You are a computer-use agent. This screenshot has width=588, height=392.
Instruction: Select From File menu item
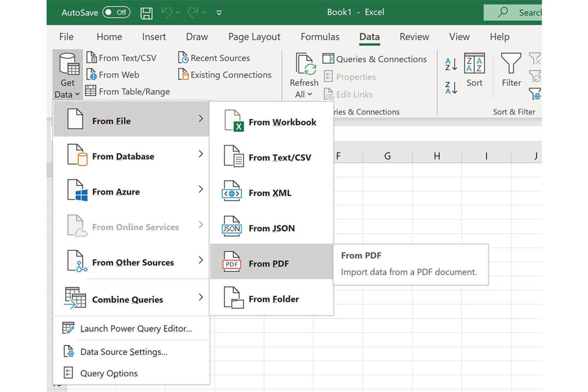coord(131,119)
